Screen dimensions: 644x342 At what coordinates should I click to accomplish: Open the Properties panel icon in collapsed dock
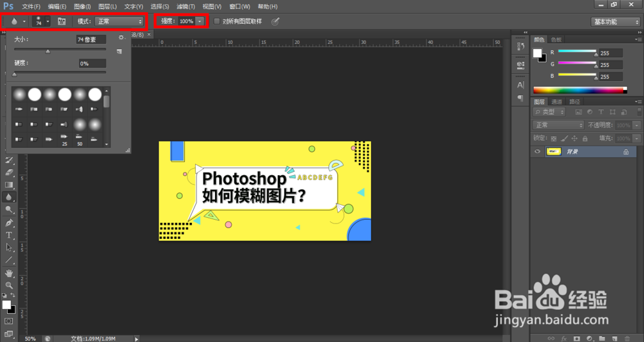520,65
